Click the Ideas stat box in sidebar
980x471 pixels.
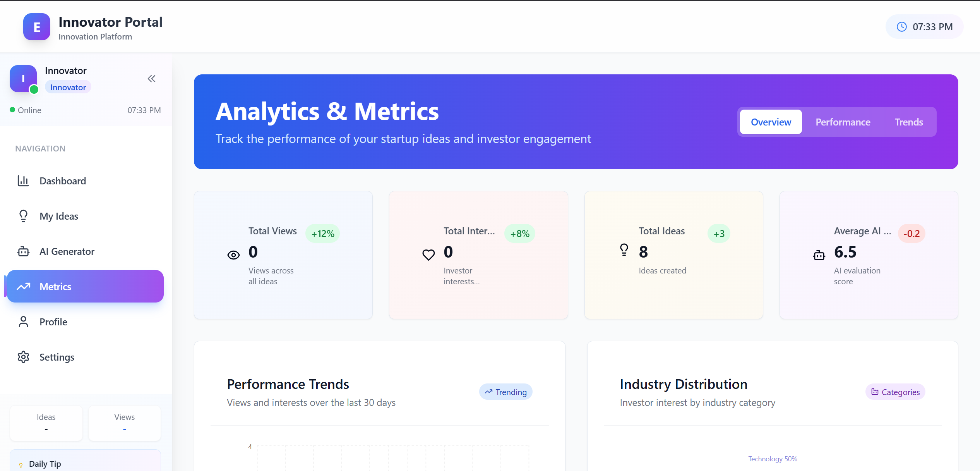46,423
